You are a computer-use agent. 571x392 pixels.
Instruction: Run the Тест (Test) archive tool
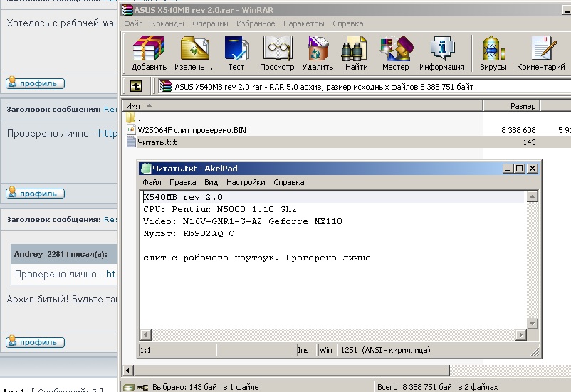pos(236,53)
